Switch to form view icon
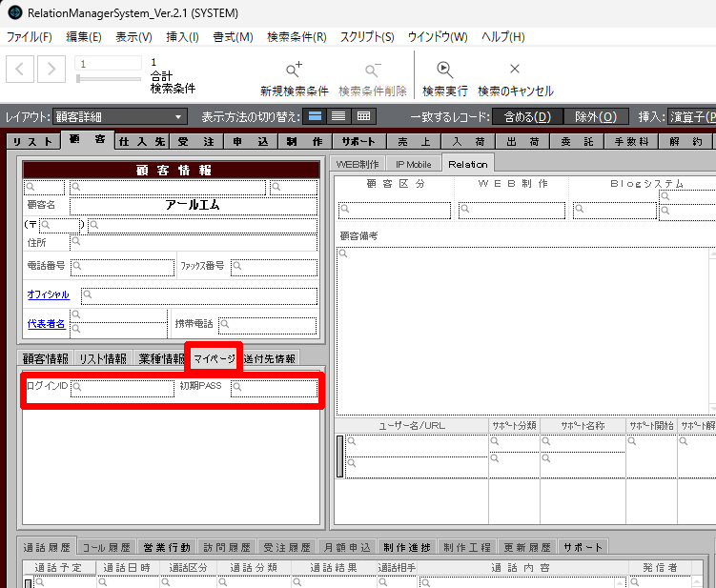716x588 pixels. tap(314, 116)
